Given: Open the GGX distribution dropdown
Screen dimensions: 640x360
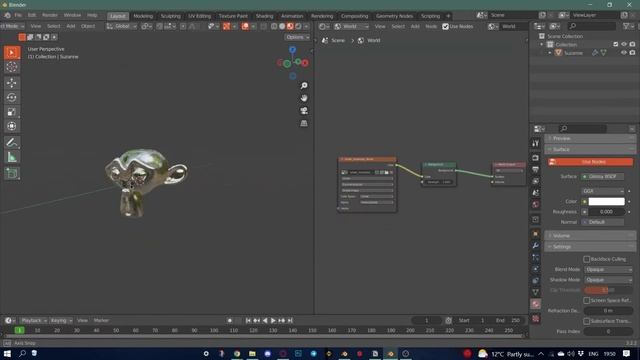Looking at the screenshot, I should (x=603, y=191).
